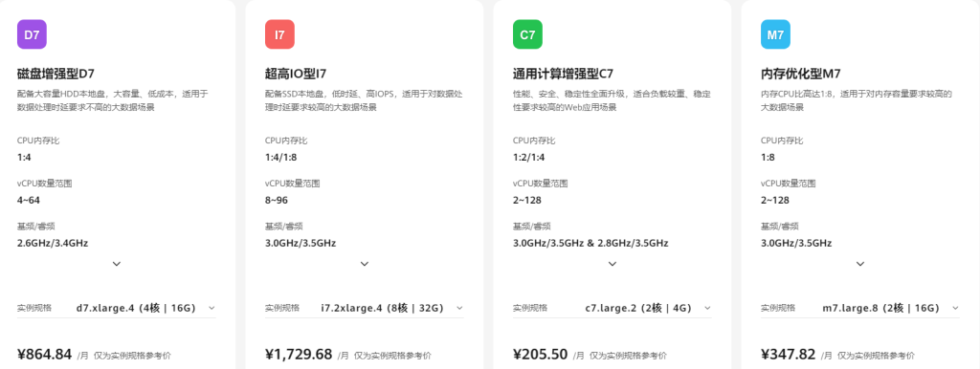Click the ¥205.50 price in C7 card
The height and width of the screenshot is (369, 980).
(540, 355)
